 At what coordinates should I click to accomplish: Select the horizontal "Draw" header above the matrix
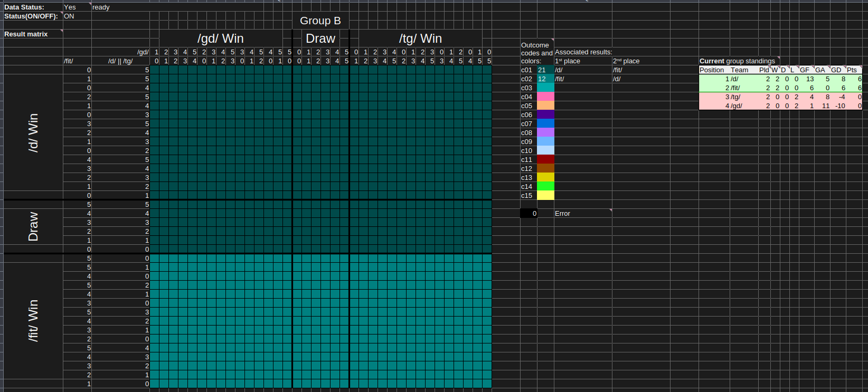coord(320,39)
